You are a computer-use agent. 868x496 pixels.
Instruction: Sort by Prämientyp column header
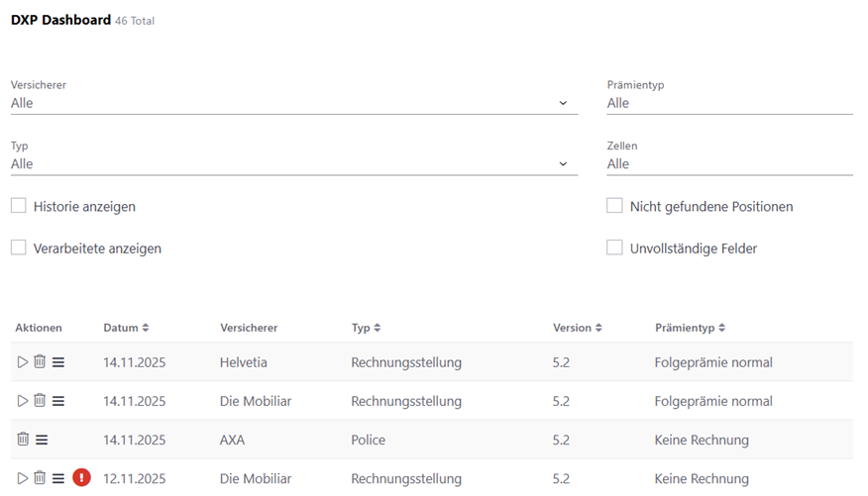[690, 328]
